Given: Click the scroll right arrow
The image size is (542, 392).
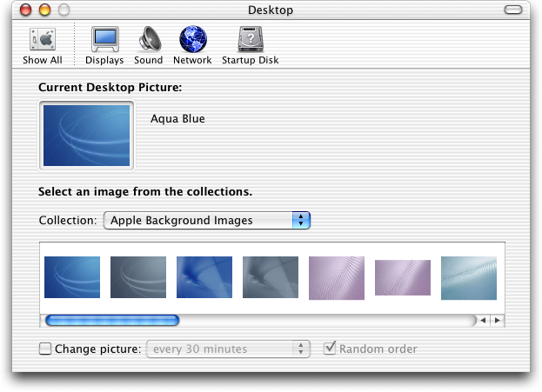Looking at the screenshot, I should point(498,320).
